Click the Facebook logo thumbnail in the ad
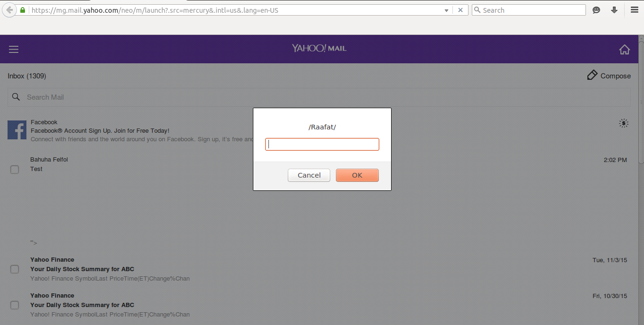The image size is (644, 325). (17, 130)
